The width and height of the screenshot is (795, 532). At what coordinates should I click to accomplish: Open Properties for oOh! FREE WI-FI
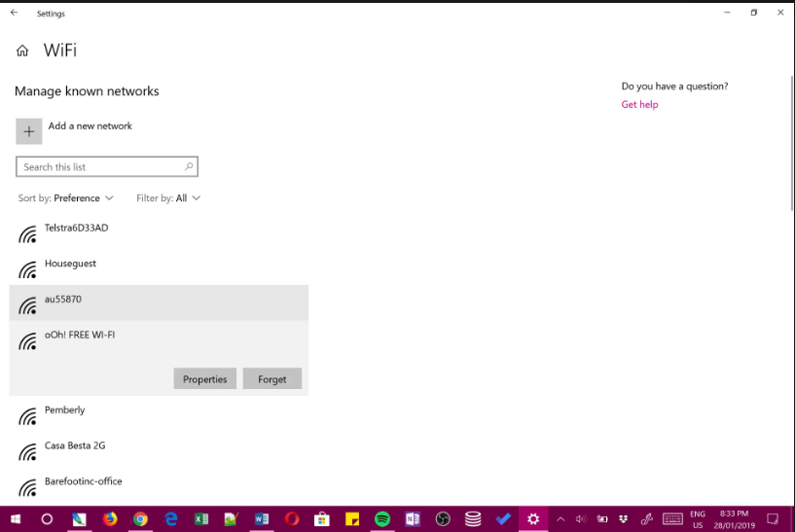point(205,379)
